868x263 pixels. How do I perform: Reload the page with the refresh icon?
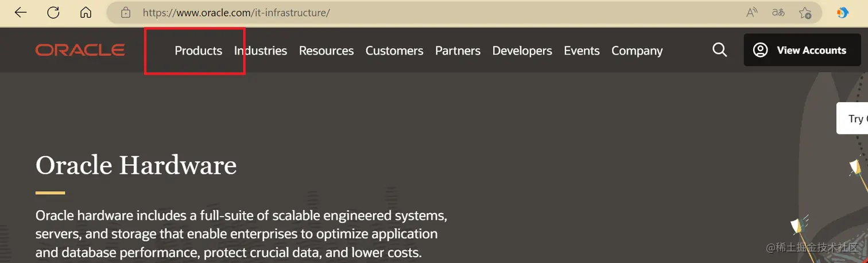coord(53,13)
